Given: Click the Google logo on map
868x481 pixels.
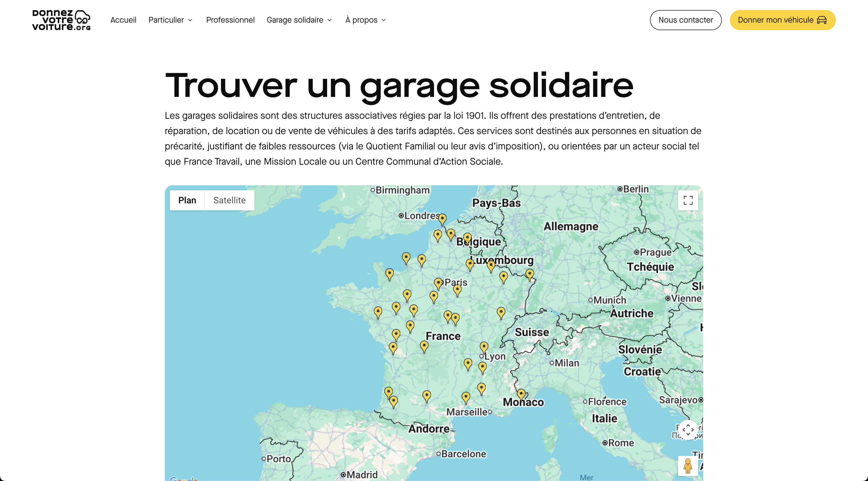Looking at the screenshot, I should (x=183, y=479).
